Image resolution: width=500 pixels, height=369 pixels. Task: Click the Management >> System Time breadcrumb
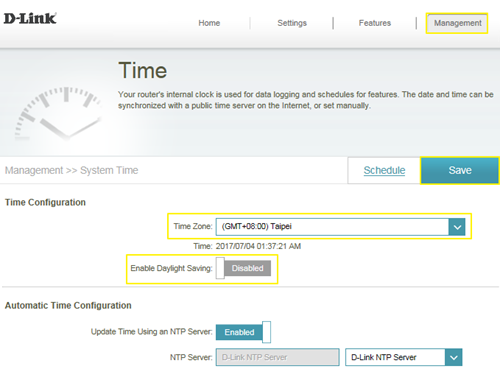[x=71, y=170]
